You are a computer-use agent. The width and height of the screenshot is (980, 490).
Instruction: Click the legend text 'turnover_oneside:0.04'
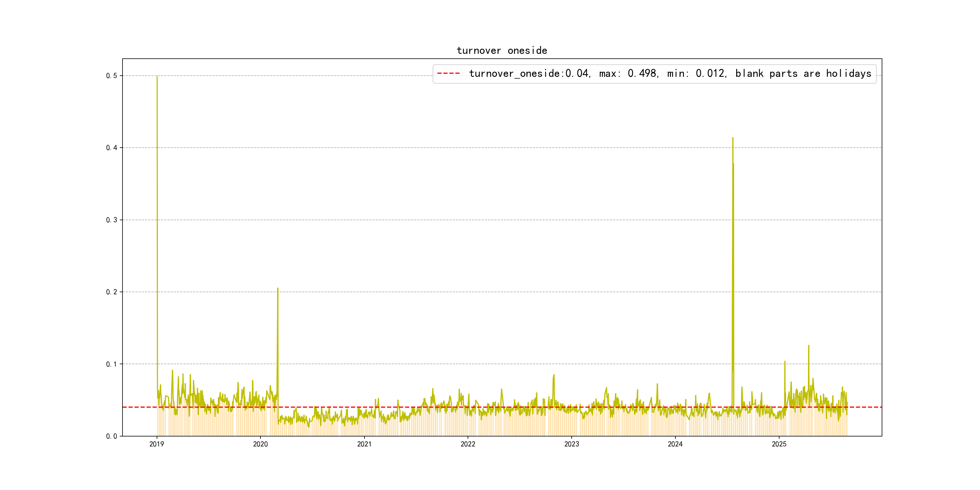[x=529, y=73]
